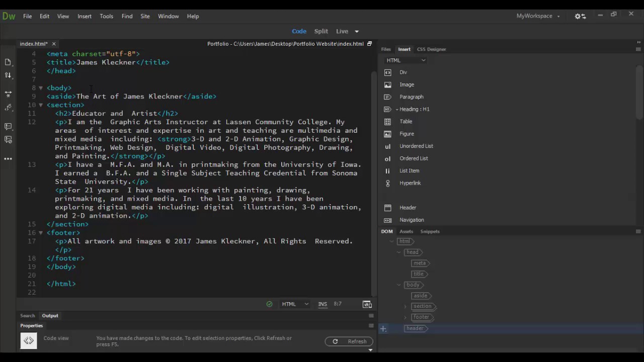The height and width of the screenshot is (362, 644).
Task: Click Remove Comment icon
Action: coord(8,140)
